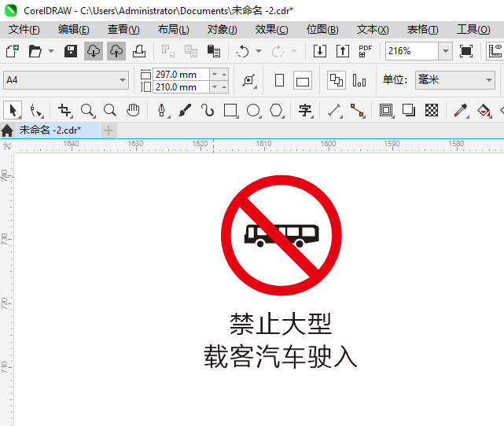Select the Shape edit tool
Viewport: 504px width, 426px height.
pos(36,110)
